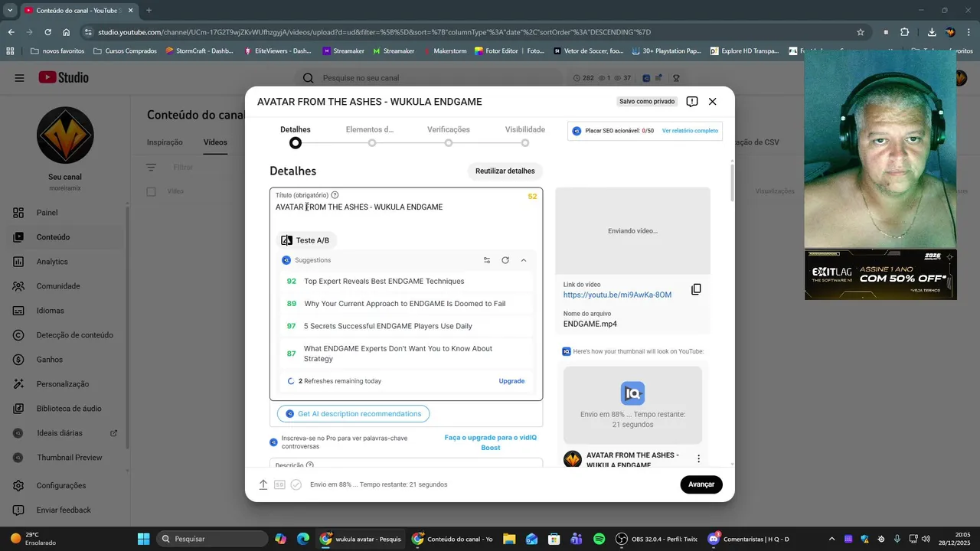Switch to OBS 32.0.4 in the taskbar
This screenshot has height=551, width=980.
657,539
